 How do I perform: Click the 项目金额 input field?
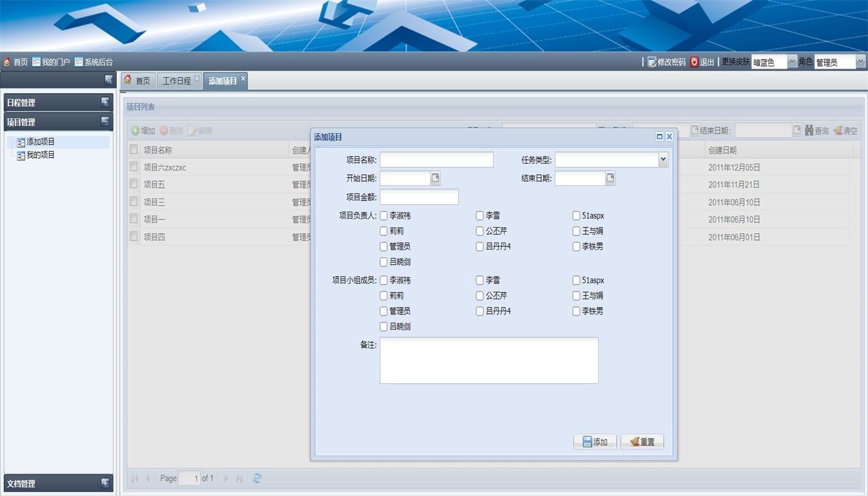[419, 197]
